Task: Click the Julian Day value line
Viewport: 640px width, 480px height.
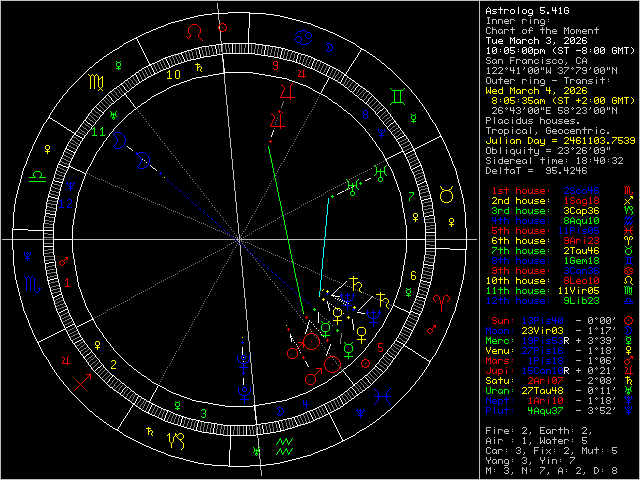Action: pyautogui.click(x=558, y=138)
